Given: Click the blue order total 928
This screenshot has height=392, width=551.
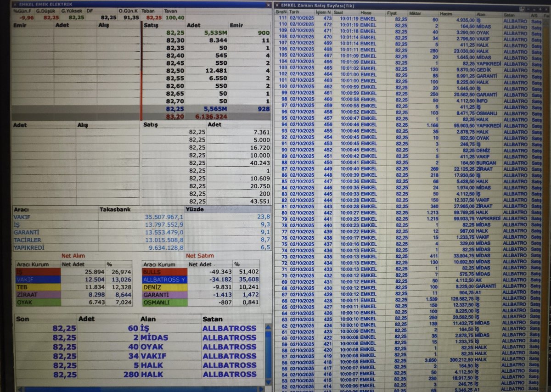Looking at the screenshot, I should (x=264, y=109).
